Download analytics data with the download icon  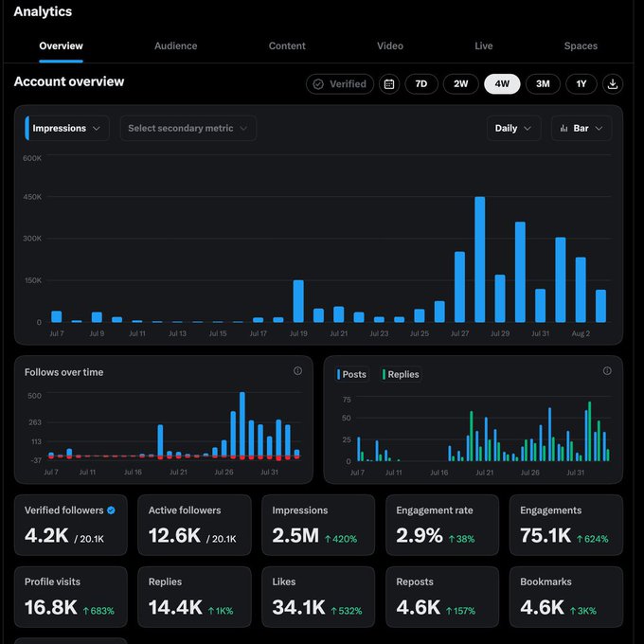point(613,84)
